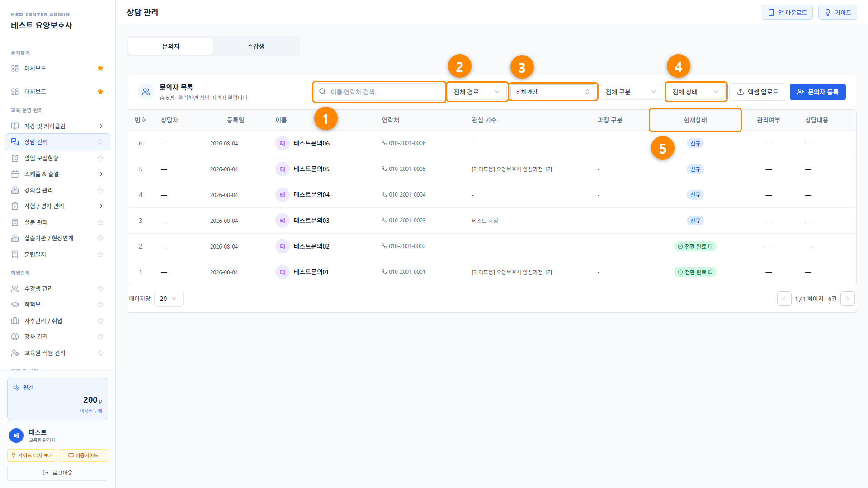Click 가이드 다시 보기 button
868x488 pixels.
32,455
